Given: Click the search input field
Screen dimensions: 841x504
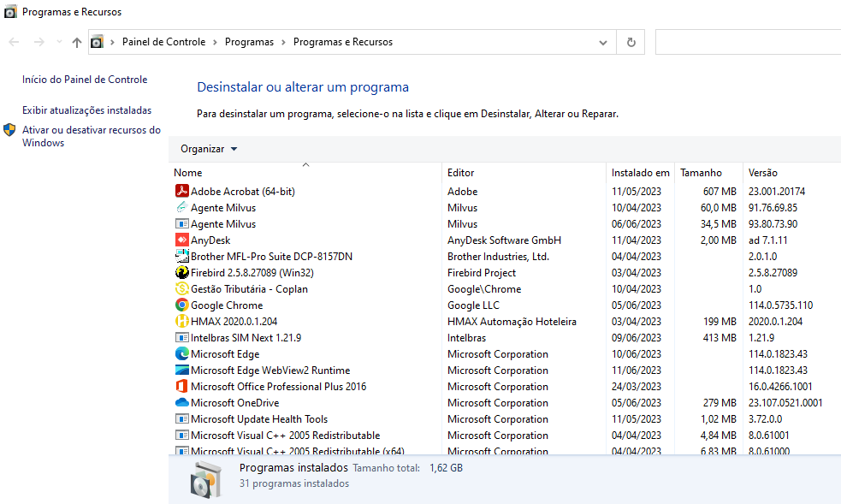Looking at the screenshot, I should (x=748, y=42).
